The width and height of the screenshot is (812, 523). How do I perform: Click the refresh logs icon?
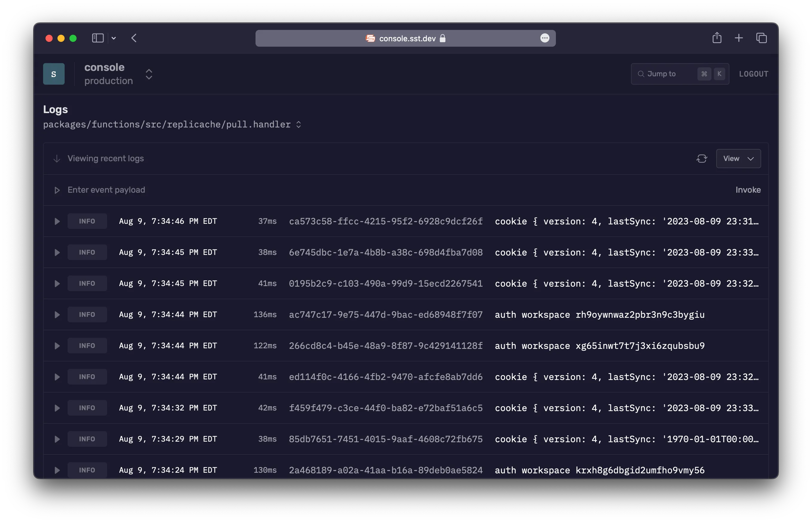[x=702, y=159]
